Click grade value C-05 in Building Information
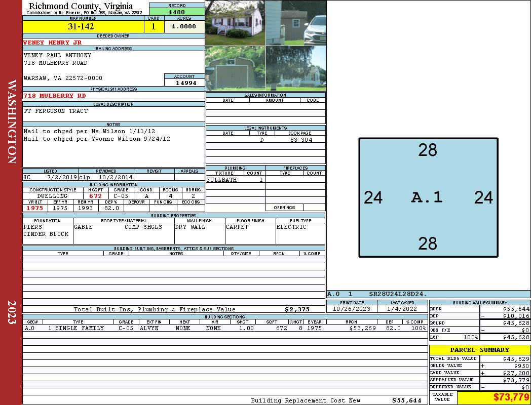Viewport: 532px width, 405px height. pyautogui.click(x=121, y=196)
